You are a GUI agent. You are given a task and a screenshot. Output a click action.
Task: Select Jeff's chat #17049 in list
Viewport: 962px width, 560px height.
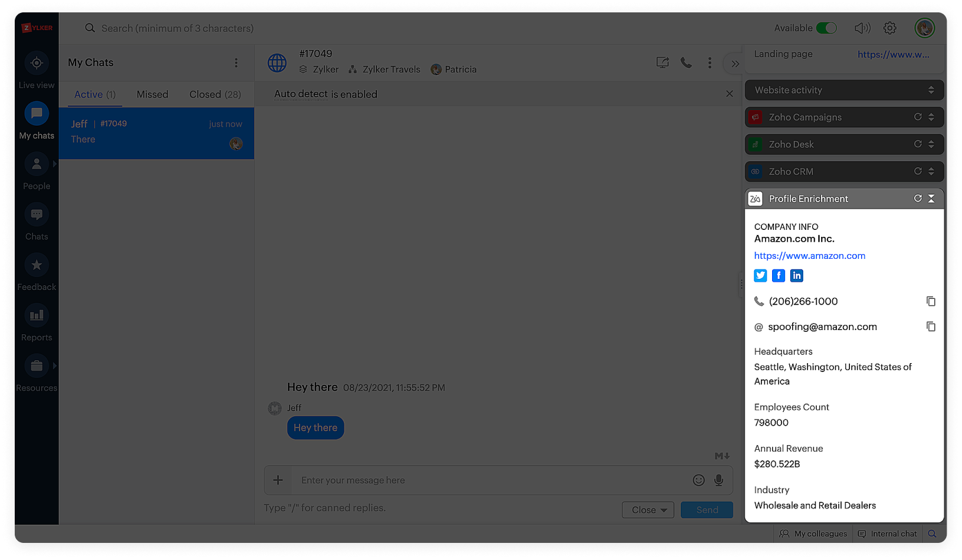(156, 133)
